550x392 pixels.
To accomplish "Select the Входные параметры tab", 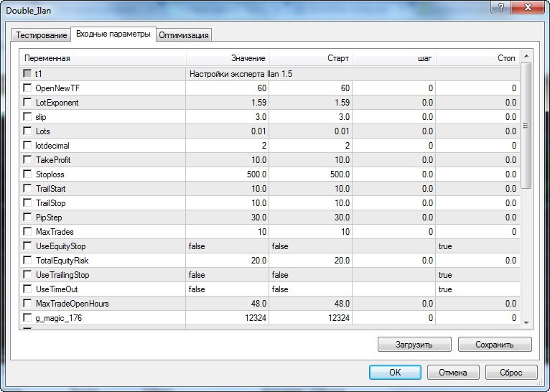I will [113, 34].
